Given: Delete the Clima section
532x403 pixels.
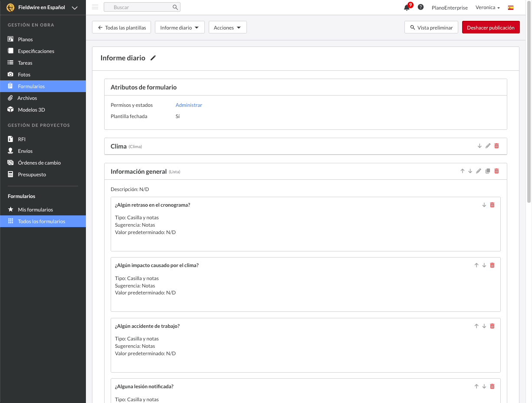Looking at the screenshot, I should click(496, 146).
